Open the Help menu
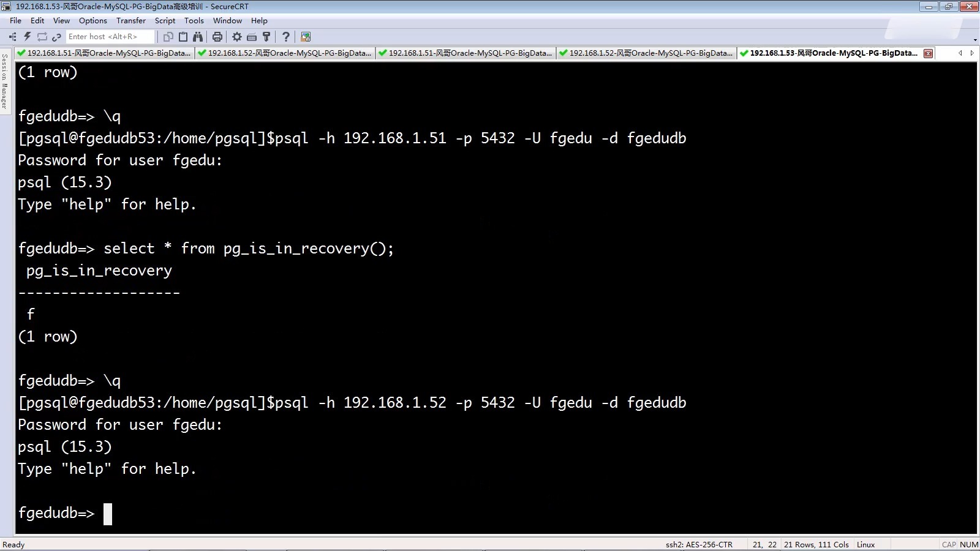The height and width of the screenshot is (551, 980). click(x=259, y=21)
